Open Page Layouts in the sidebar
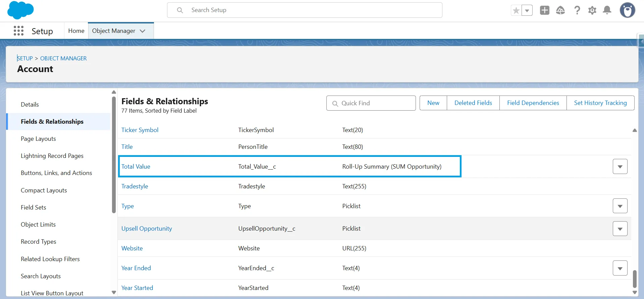The width and height of the screenshot is (644, 299). point(38,139)
